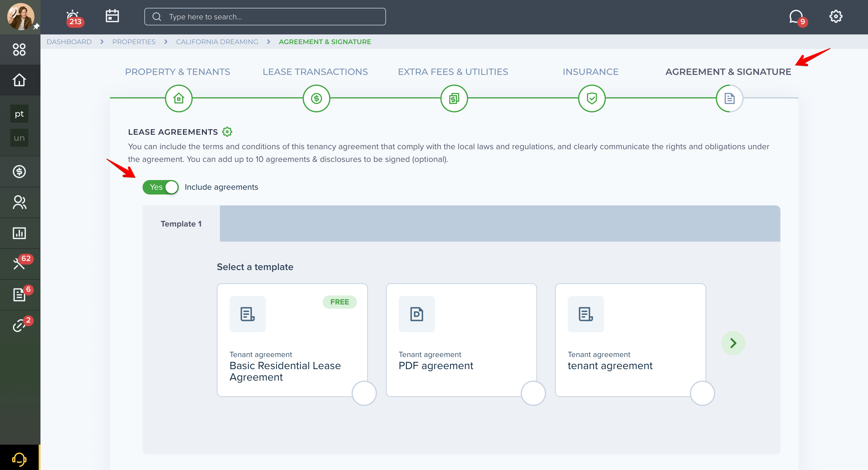The height and width of the screenshot is (470, 868).
Task: Go to PROPERTIES breadcrumb
Action: coord(134,42)
